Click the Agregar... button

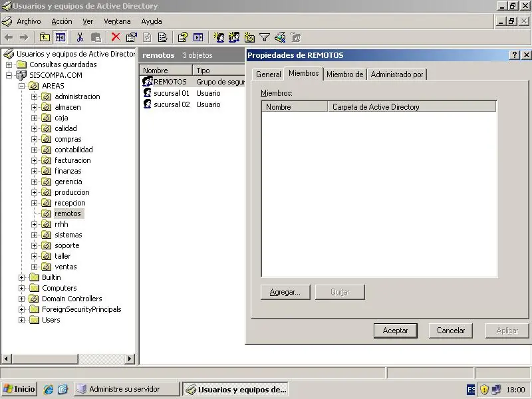click(x=285, y=292)
